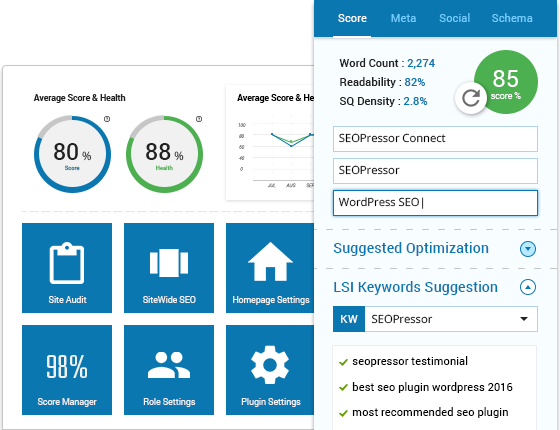The image size is (560, 430).
Task: Click 'most recommended seo plugin' suggestion
Action: pyautogui.click(x=430, y=412)
